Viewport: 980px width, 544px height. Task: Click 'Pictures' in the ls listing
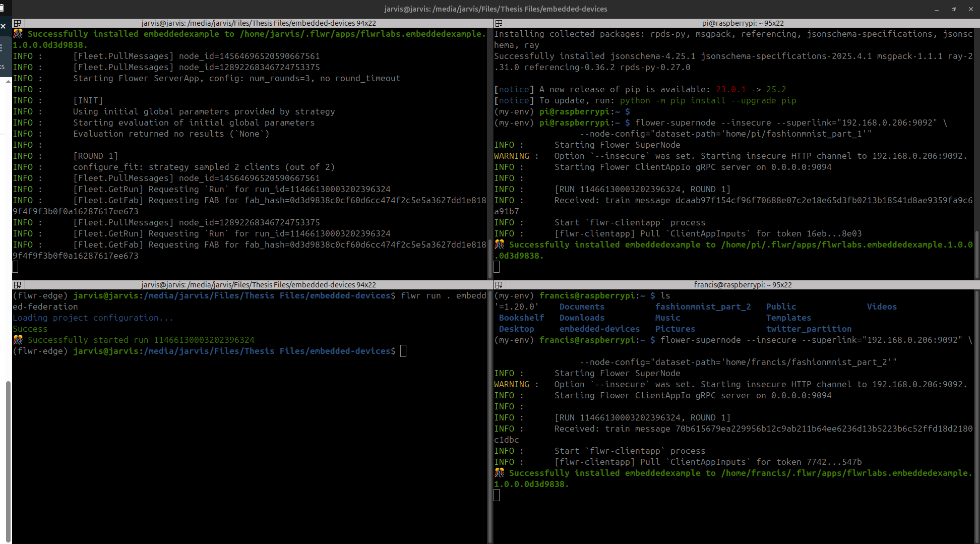(675, 329)
